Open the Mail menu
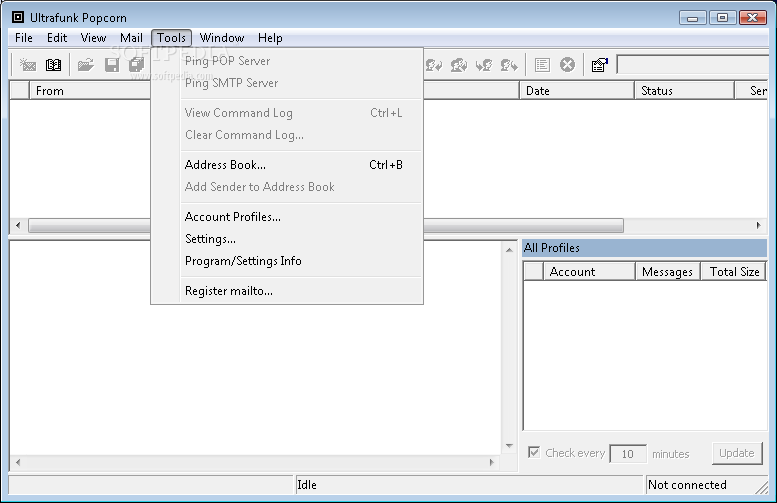Viewport: 777px width, 503px height. pos(131,38)
